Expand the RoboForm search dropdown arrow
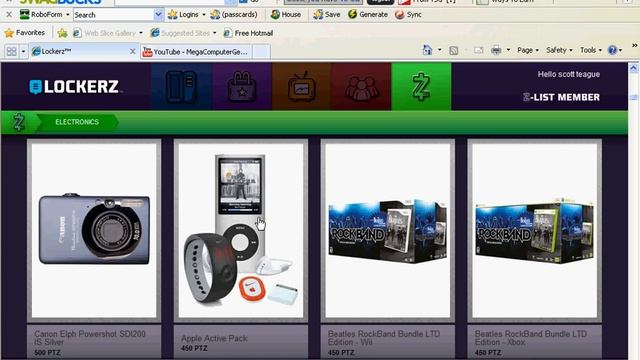 (x=158, y=15)
